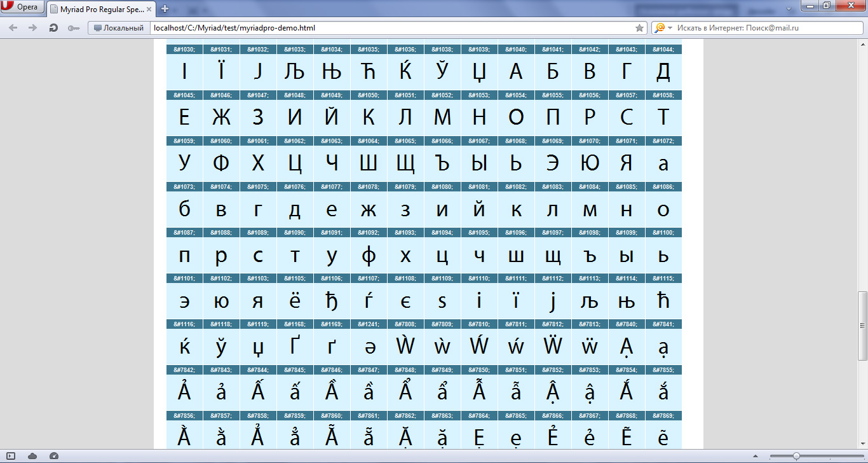The image size is (868, 463).
Task: Toggle Opera Turbo speedometer icon
Action: (53, 456)
